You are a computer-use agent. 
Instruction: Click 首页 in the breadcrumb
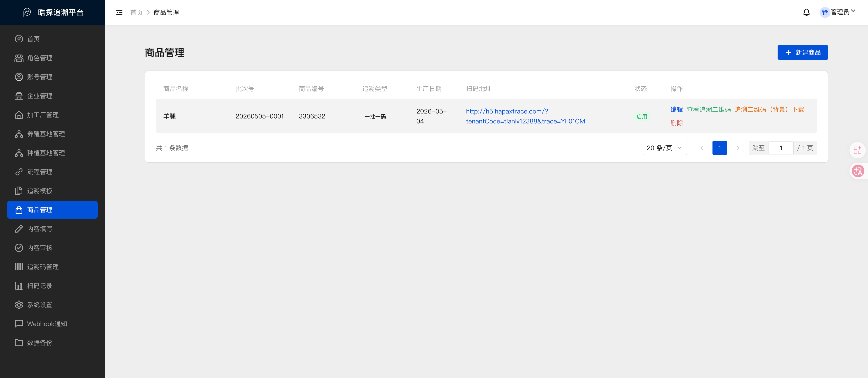coord(137,12)
